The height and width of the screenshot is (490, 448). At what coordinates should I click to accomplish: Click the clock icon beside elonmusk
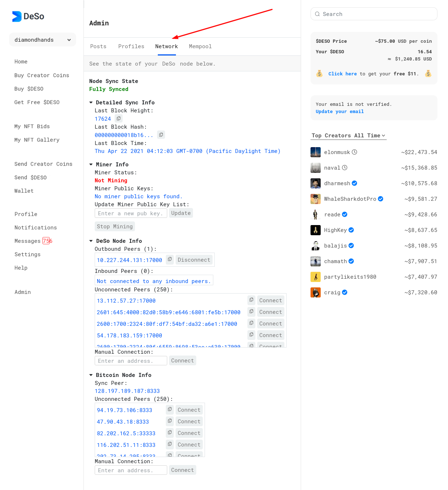[354, 152]
